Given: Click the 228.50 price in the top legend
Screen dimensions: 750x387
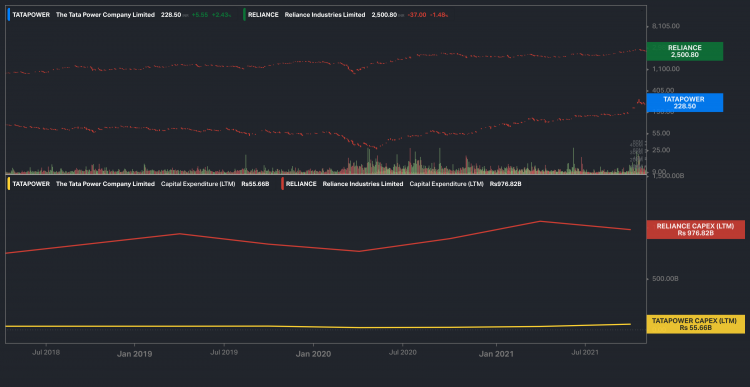Looking at the screenshot, I should pyautogui.click(x=171, y=15).
